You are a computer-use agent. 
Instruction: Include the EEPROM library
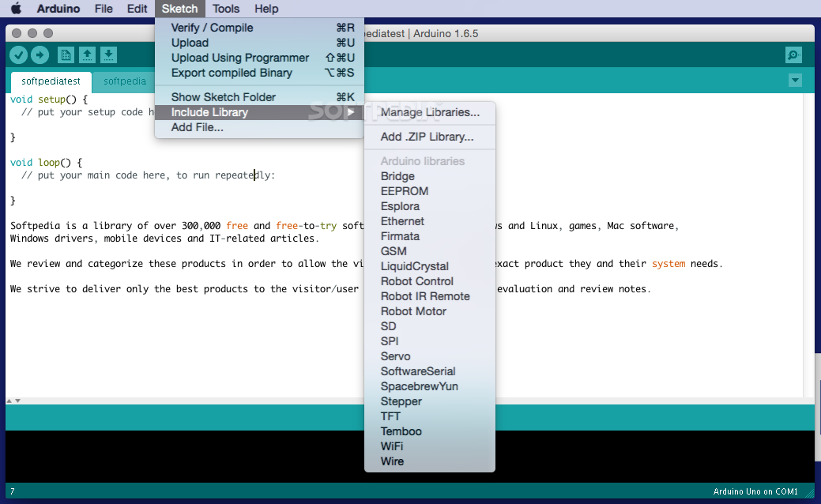click(x=429, y=191)
